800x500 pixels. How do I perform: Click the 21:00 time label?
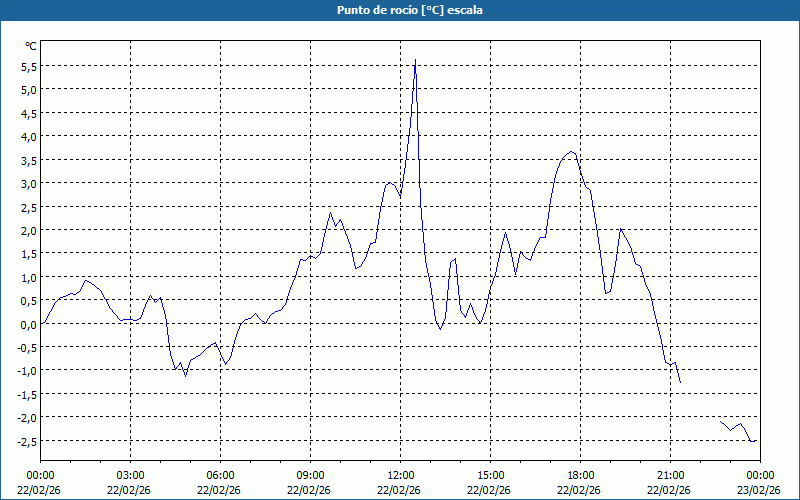tap(670, 475)
